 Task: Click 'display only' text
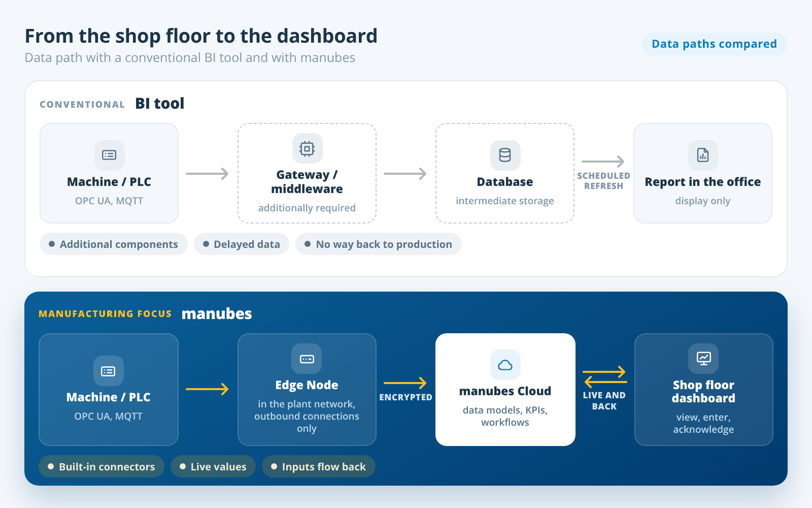(703, 201)
